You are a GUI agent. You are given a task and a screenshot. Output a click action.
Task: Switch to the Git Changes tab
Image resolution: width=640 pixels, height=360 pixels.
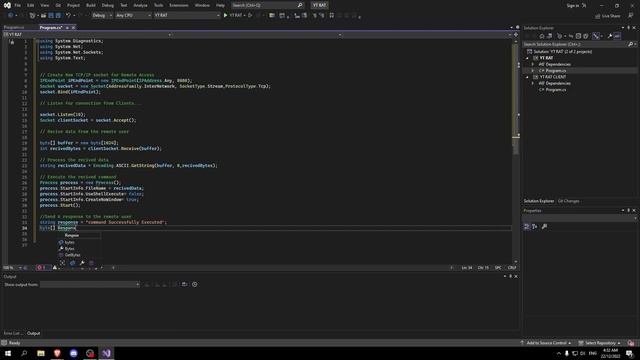(x=568, y=201)
